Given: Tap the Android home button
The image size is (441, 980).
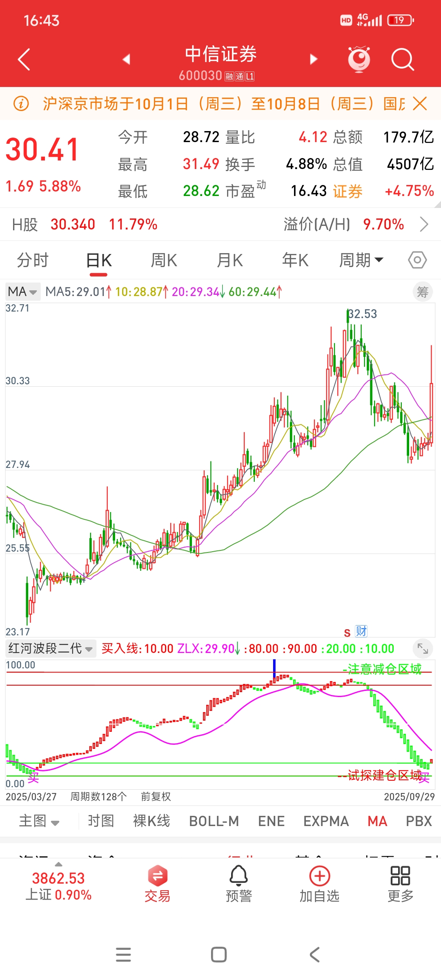Looking at the screenshot, I should 219,955.
